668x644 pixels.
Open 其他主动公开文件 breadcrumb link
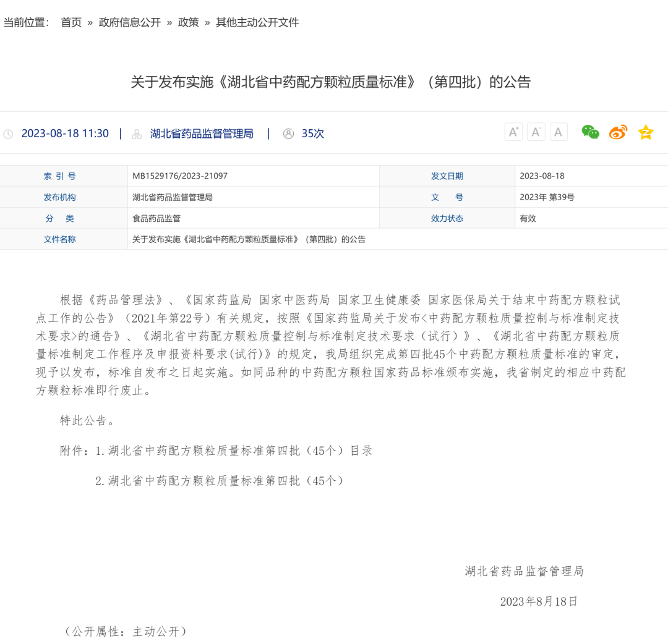click(x=257, y=22)
